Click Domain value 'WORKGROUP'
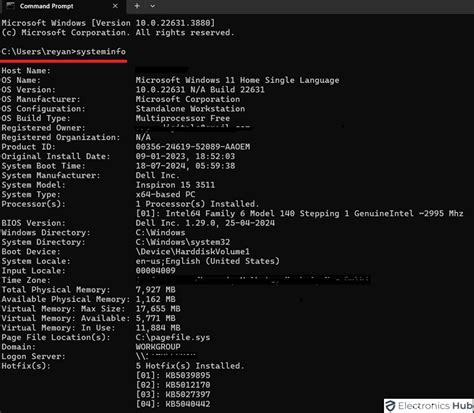 tap(158, 347)
